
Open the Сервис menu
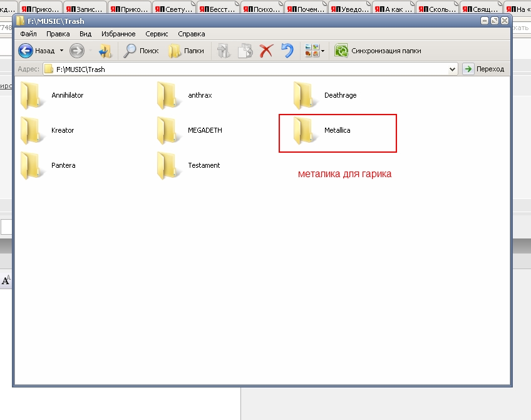click(x=157, y=34)
